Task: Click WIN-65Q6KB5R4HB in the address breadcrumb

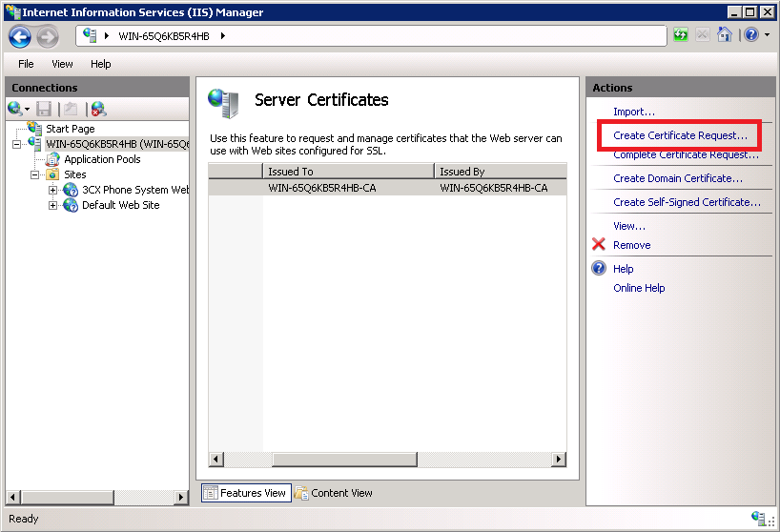Action: tap(164, 36)
